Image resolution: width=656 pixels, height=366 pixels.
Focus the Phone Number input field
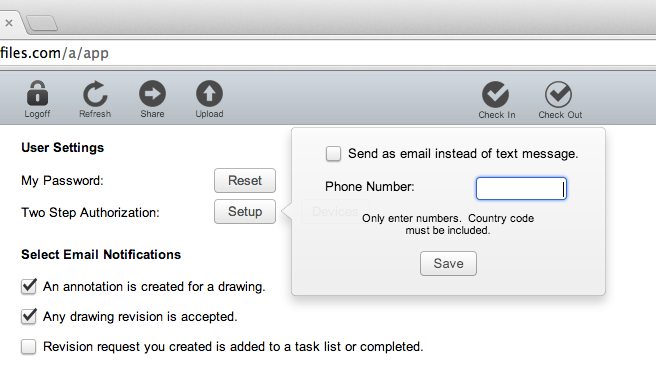[521, 188]
